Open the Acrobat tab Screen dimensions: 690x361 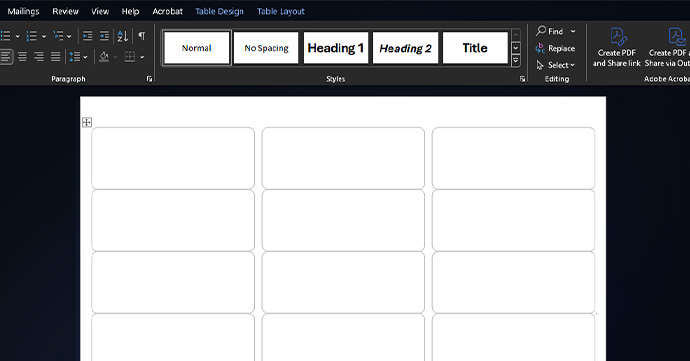(x=167, y=11)
